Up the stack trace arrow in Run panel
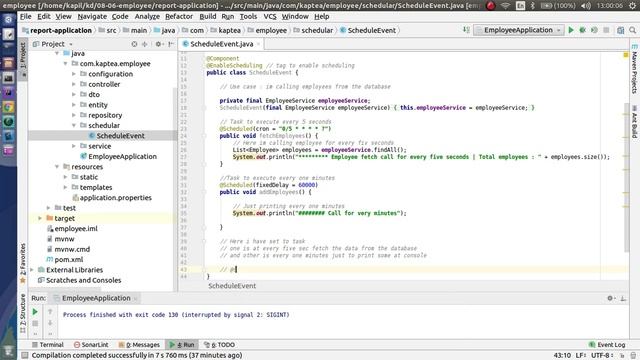640x360 pixels. tap(50, 312)
